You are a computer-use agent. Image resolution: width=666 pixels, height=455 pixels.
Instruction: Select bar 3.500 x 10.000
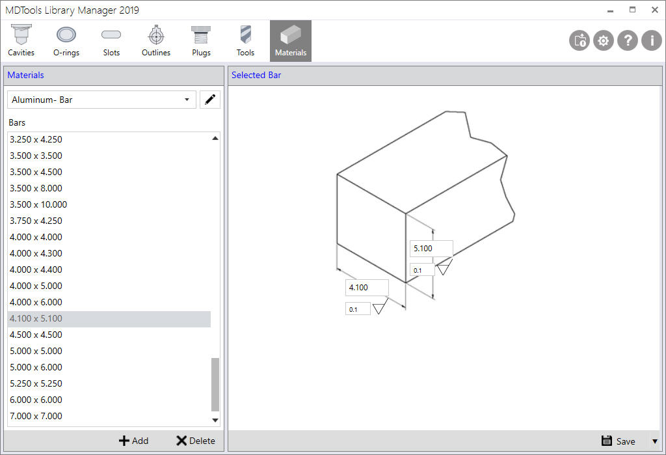pyautogui.click(x=109, y=204)
